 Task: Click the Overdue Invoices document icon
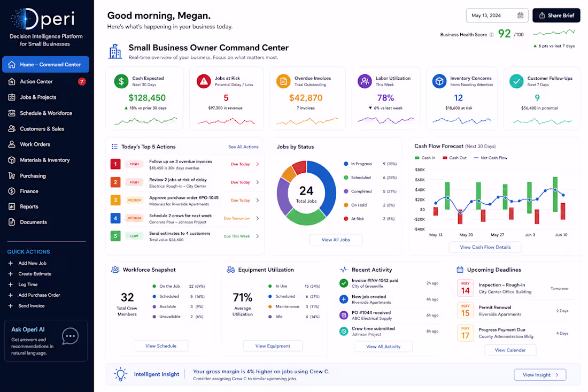coord(283,81)
